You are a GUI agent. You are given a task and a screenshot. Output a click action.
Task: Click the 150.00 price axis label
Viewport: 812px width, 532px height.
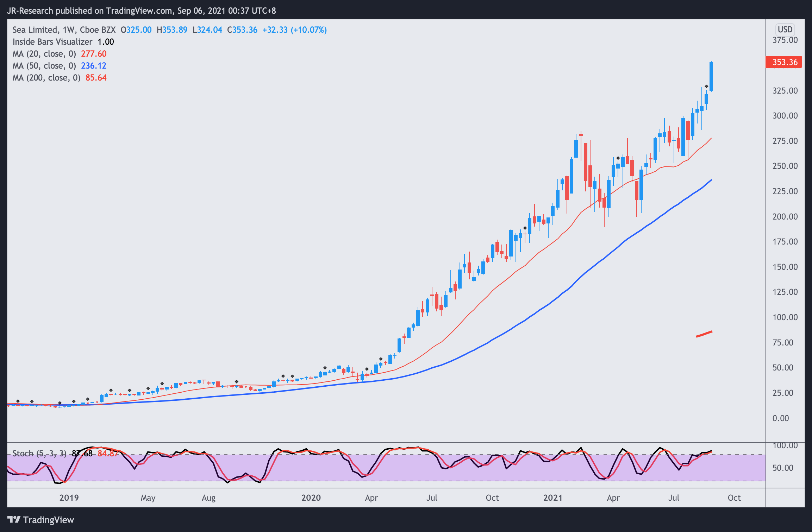pos(785,267)
